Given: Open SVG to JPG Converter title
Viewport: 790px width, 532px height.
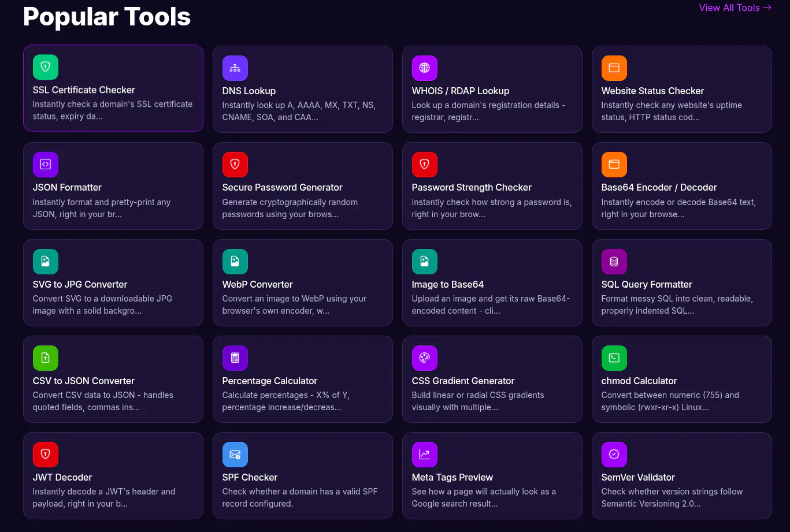Looking at the screenshot, I should (x=80, y=284).
